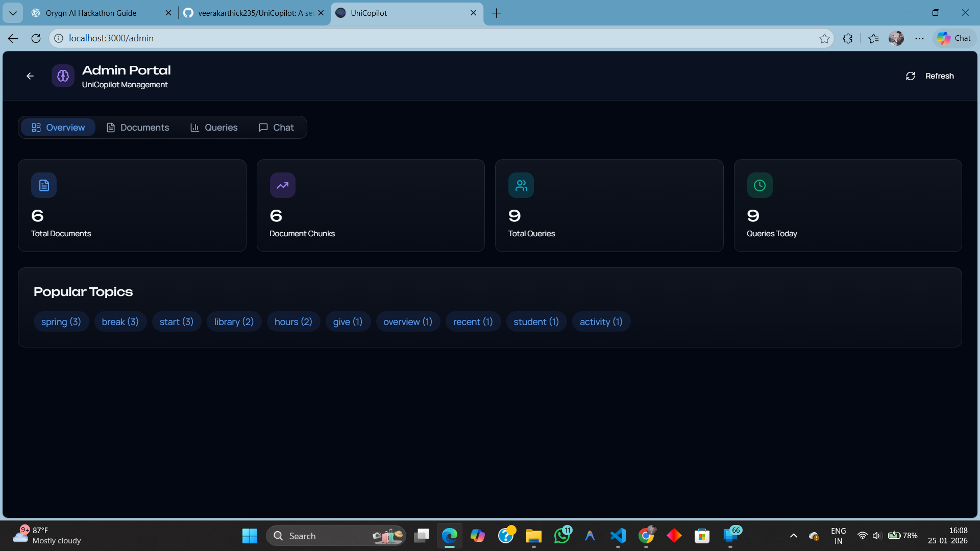Click the UniCopilot brain logo icon

point(63,76)
